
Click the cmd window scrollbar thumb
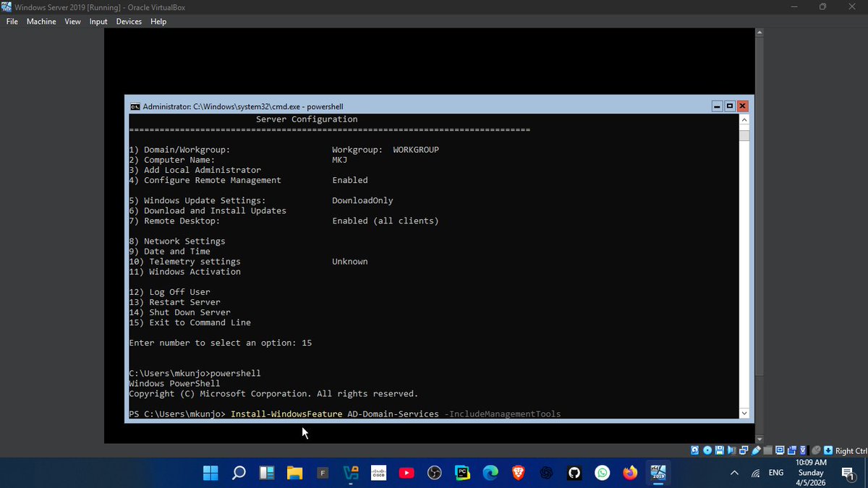tap(744, 135)
